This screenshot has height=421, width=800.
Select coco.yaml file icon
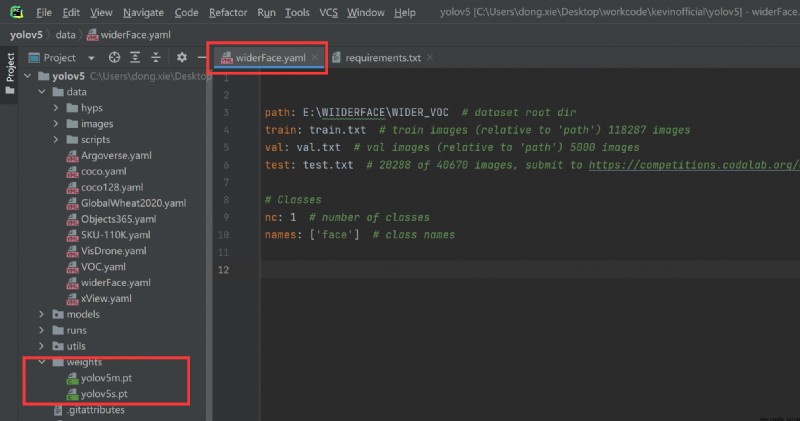pos(72,172)
